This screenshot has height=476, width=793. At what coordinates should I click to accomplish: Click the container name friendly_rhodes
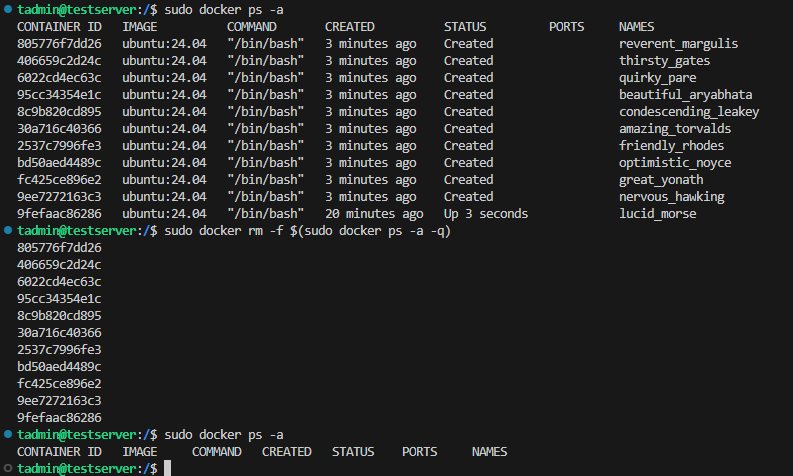[x=671, y=146]
